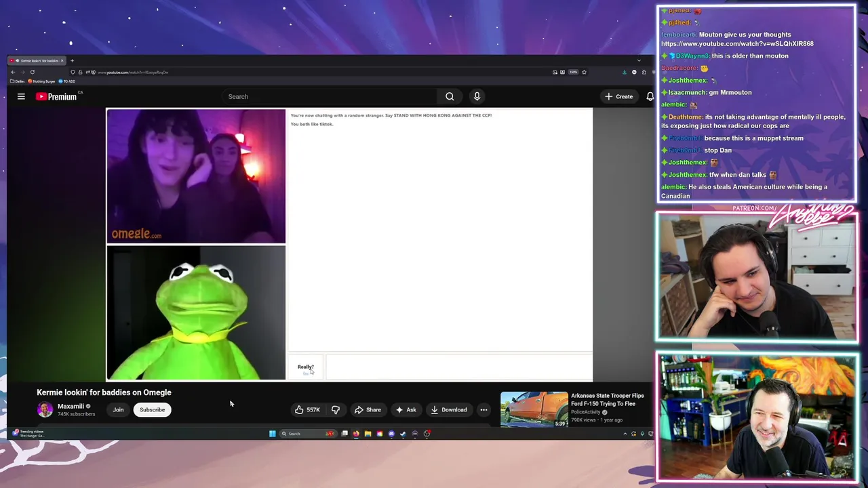This screenshot has height=488, width=868.
Task: Open the YouTube link in stream chat
Action: pos(737,44)
